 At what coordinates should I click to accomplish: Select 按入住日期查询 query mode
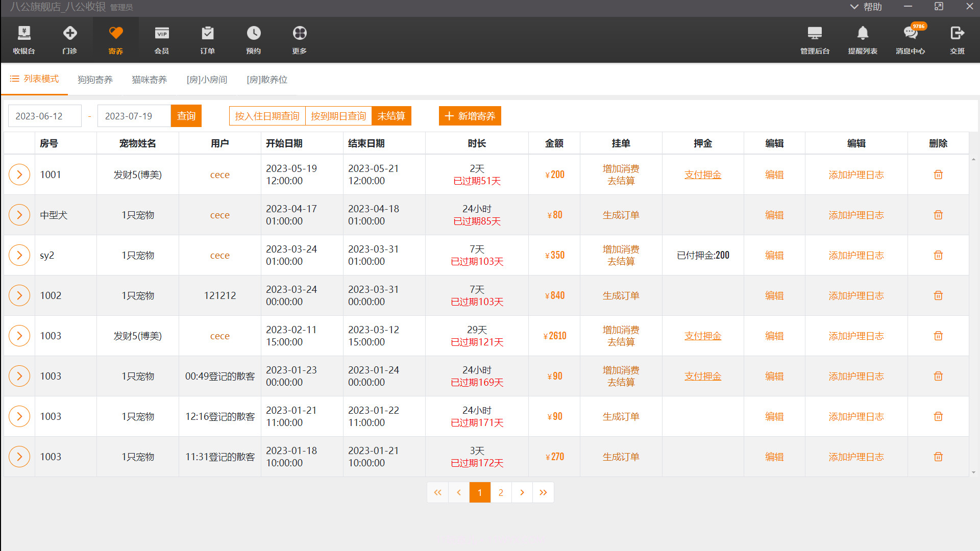click(x=267, y=116)
